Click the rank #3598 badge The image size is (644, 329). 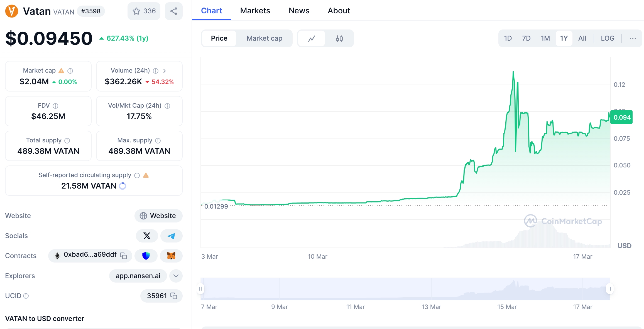click(91, 11)
